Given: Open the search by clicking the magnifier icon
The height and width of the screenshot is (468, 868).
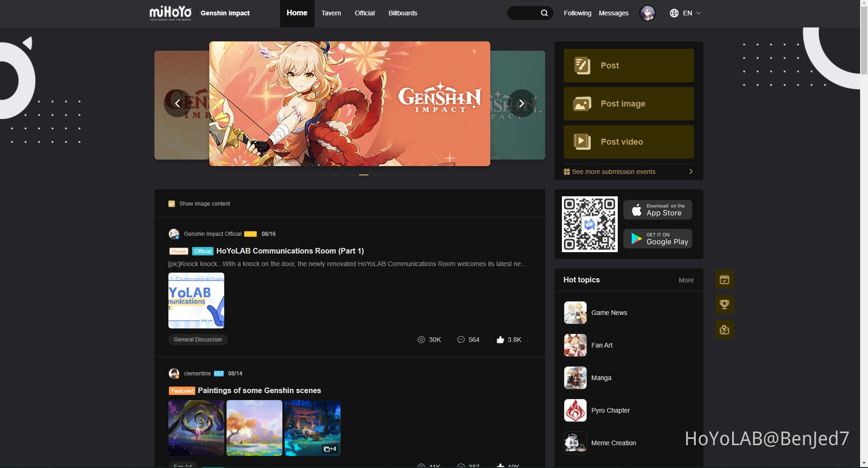Looking at the screenshot, I should [x=544, y=13].
